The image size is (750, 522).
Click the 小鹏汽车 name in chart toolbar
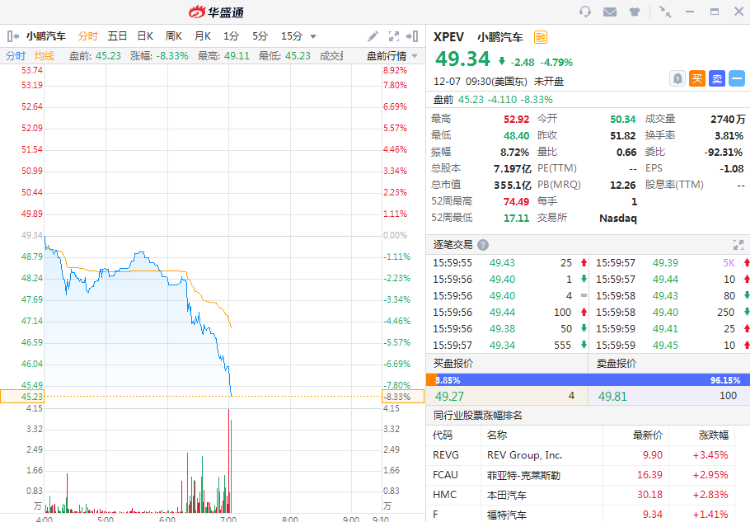[x=46, y=36]
